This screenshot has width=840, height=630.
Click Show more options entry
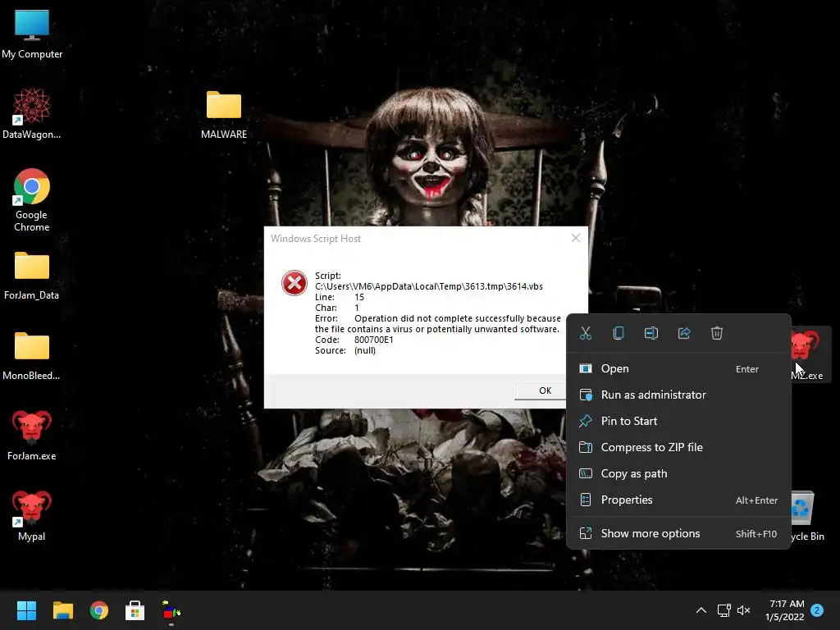click(678, 533)
